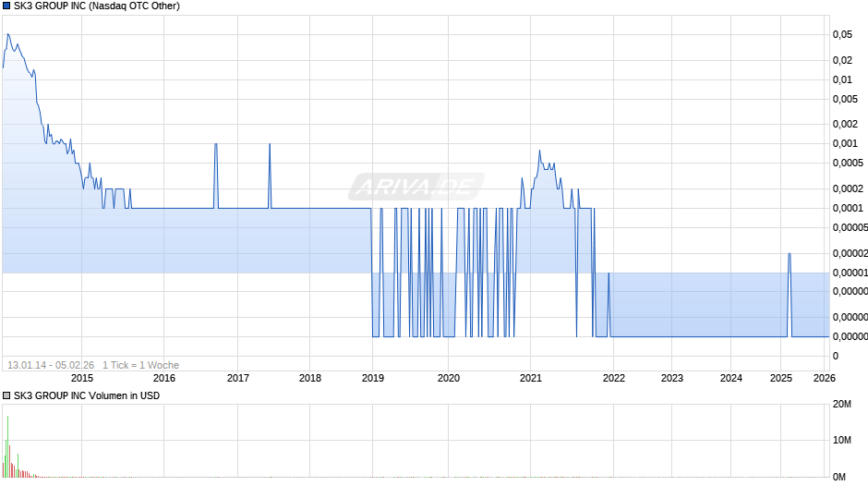Click the 0,001 price axis label
This screenshot has height=486, width=868.
click(845, 143)
